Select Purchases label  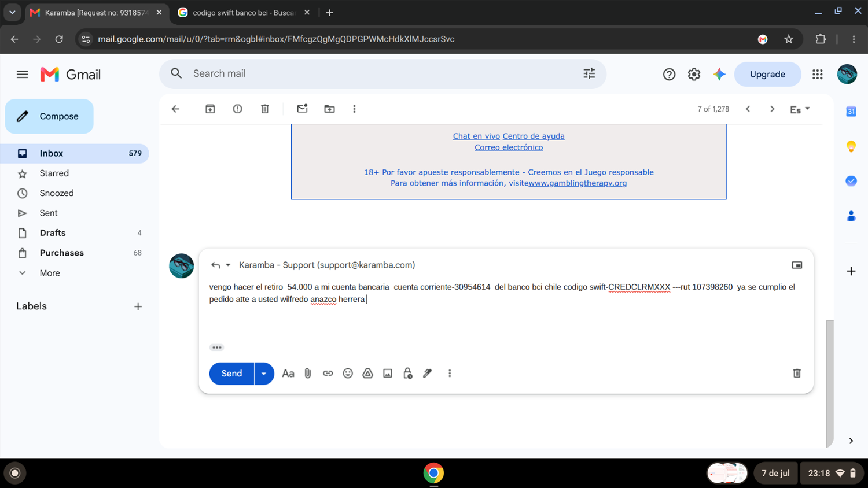pos(75,253)
